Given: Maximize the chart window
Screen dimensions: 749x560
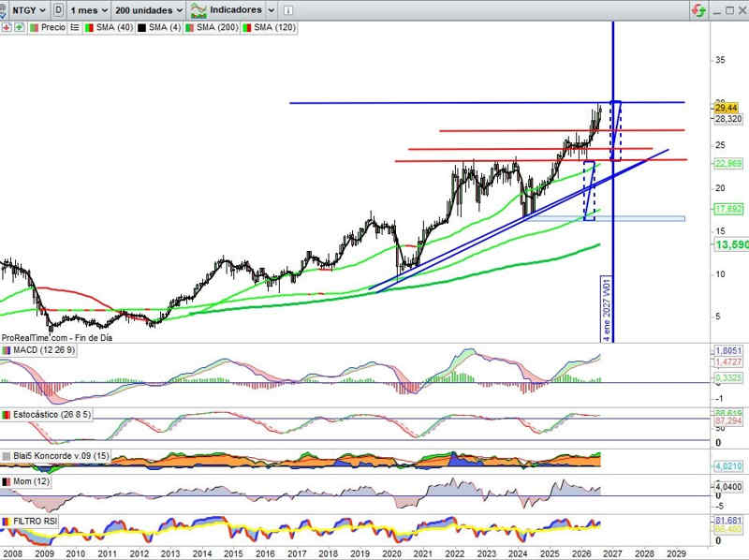Looking at the screenshot, I should click(730, 10).
